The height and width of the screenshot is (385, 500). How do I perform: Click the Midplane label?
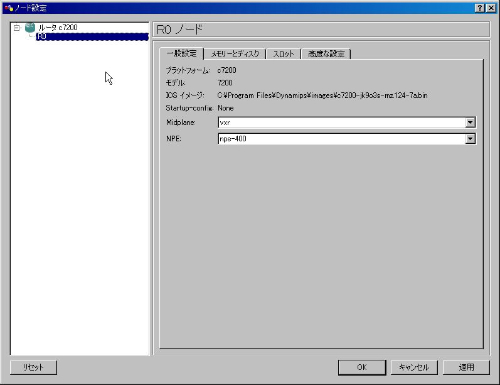pyautogui.click(x=180, y=122)
